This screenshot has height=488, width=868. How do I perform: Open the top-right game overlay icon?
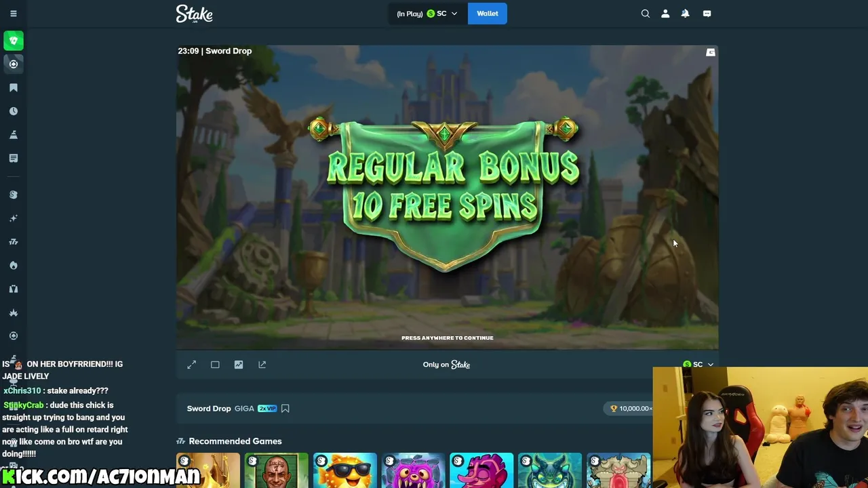(711, 52)
